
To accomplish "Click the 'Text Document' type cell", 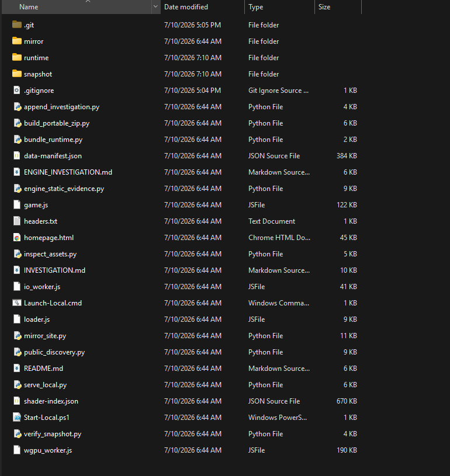I will (272, 221).
